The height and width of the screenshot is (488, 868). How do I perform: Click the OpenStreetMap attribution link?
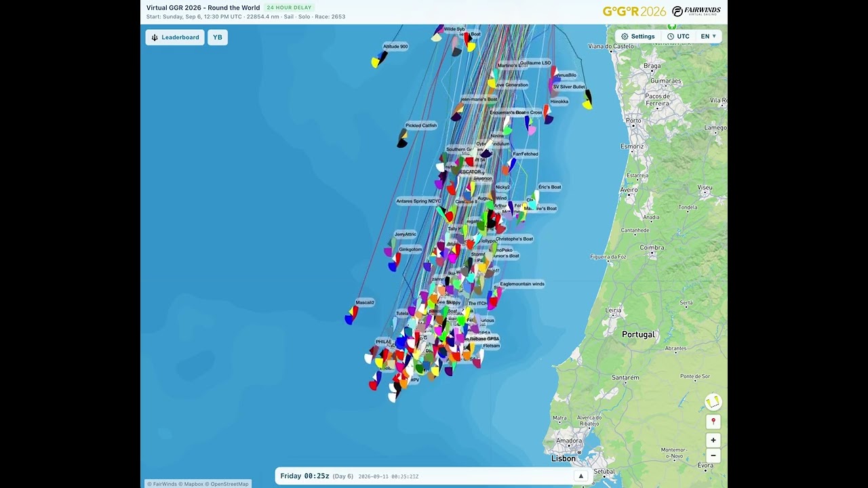(226, 484)
